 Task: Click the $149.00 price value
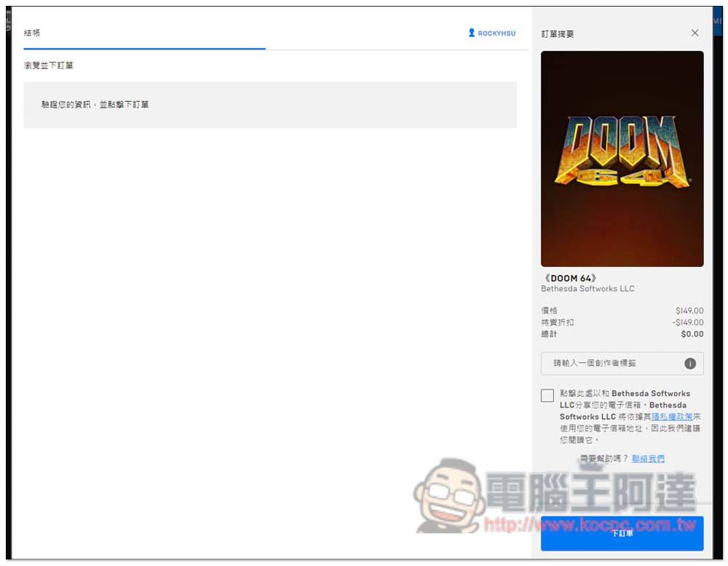[689, 311]
